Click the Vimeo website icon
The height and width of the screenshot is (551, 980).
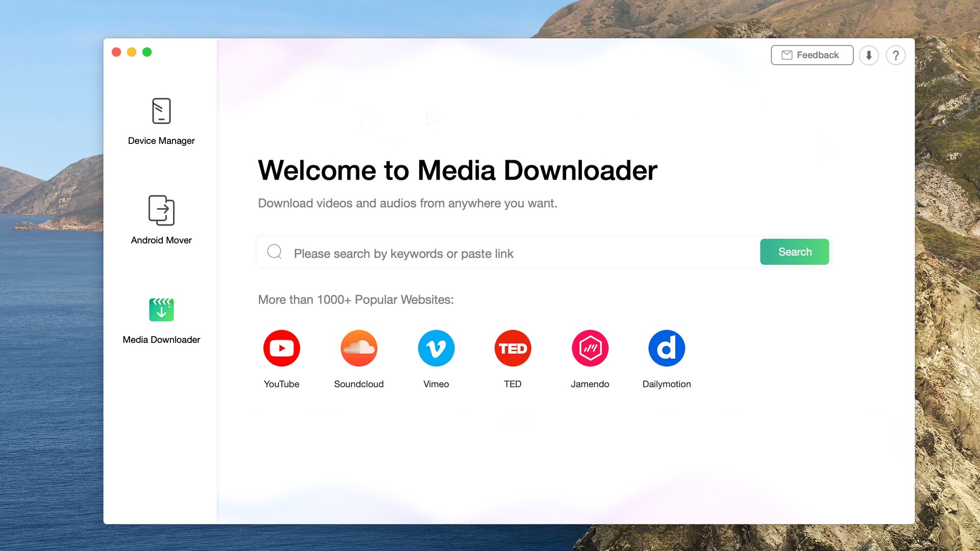pos(436,348)
